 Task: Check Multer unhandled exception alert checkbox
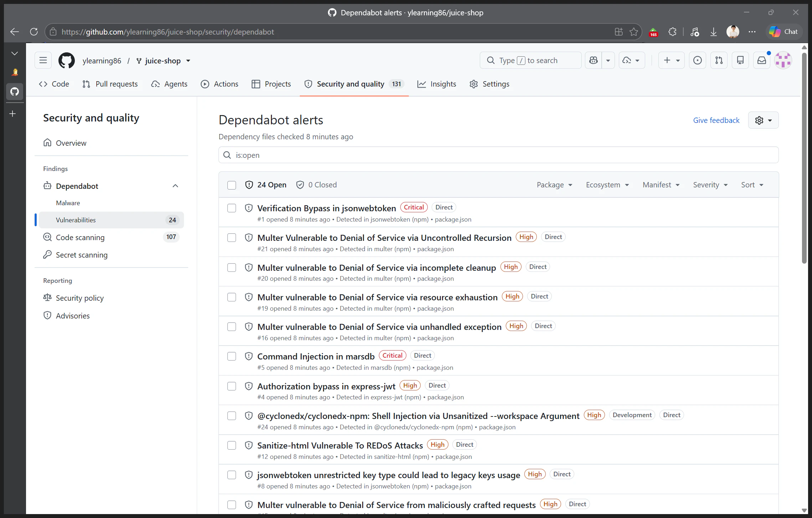(x=232, y=327)
